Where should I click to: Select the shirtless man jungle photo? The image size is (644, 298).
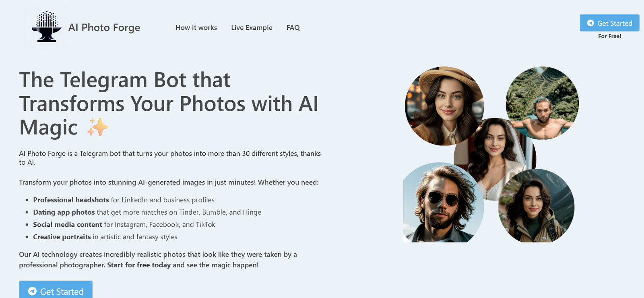pyautogui.click(x=542, y=103)
